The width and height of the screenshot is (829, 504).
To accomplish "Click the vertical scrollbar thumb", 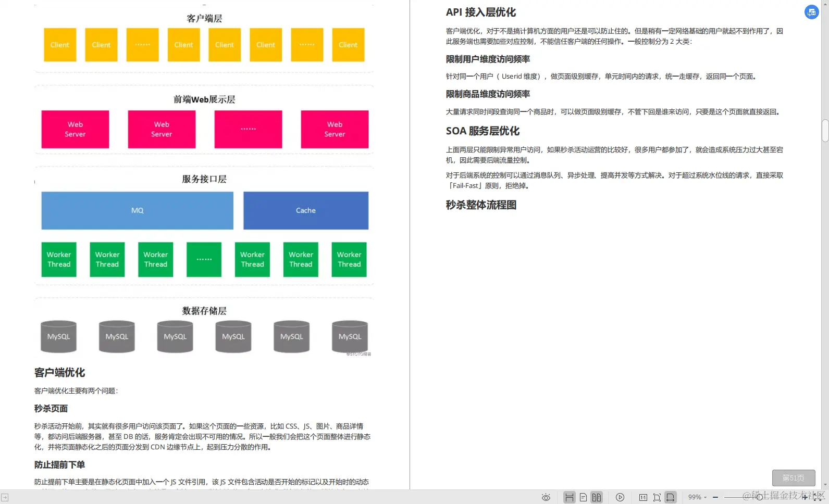I will pyautogui.click(x=825, y=131).
